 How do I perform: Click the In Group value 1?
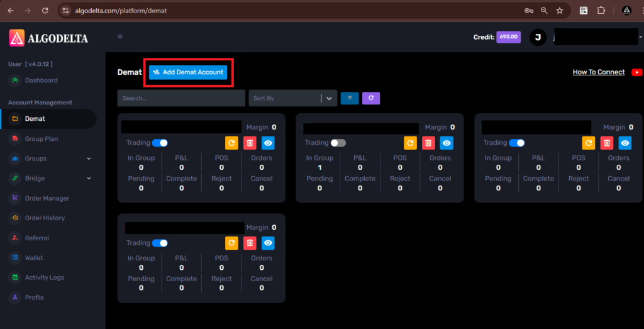(319, 167)
